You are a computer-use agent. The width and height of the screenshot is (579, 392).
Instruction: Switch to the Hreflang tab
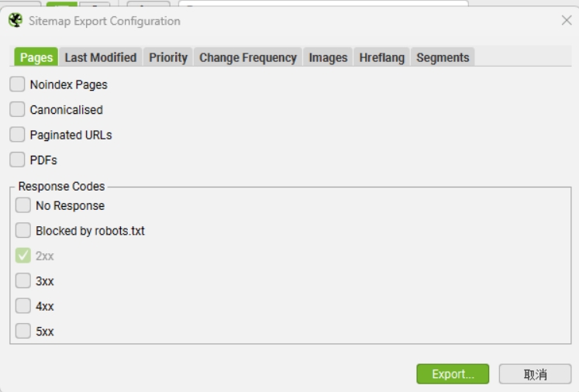(382, 57)
